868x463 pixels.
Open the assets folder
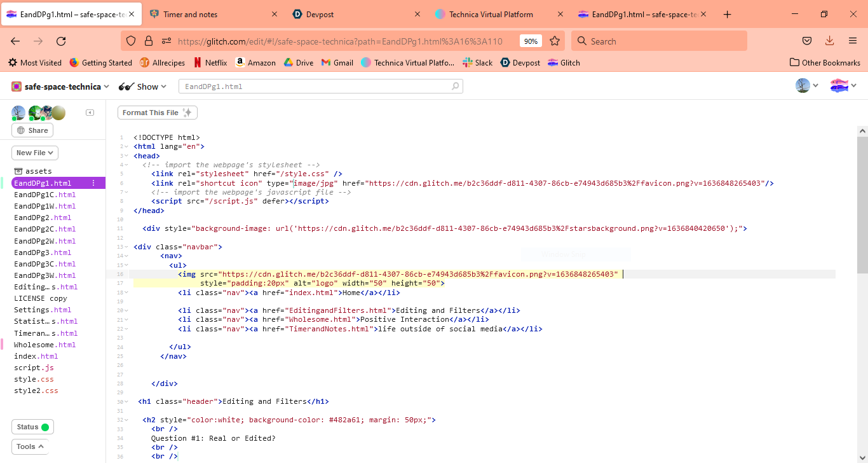[x=33, y=171]
